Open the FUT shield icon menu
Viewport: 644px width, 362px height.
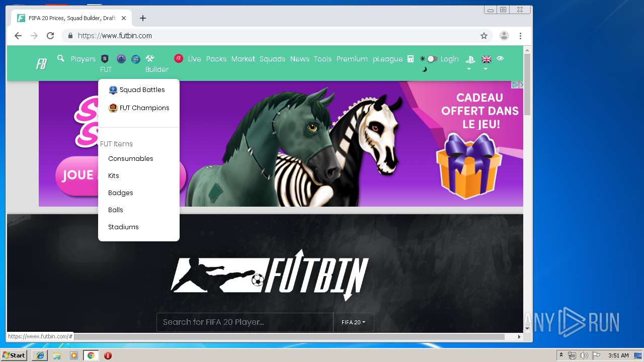click(105, 59)
